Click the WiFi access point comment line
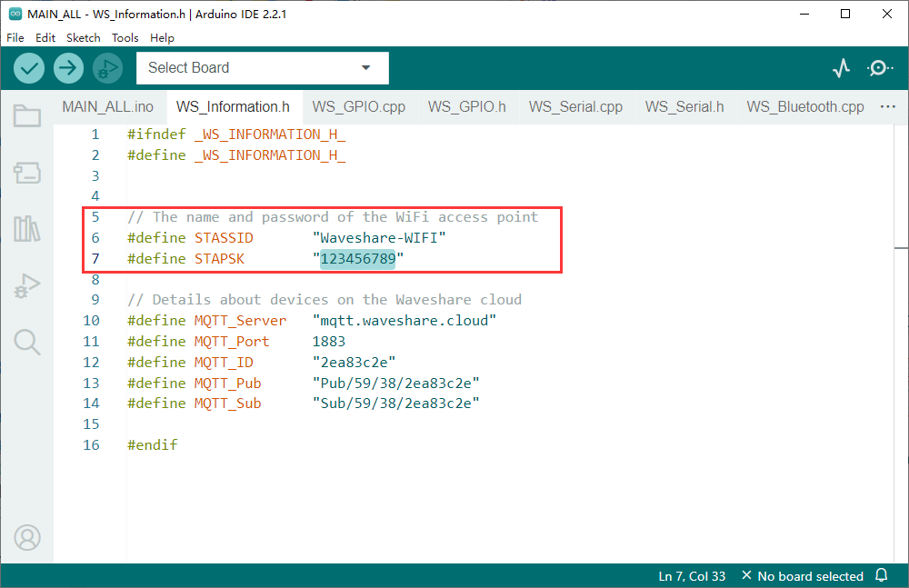 point(333,217)
